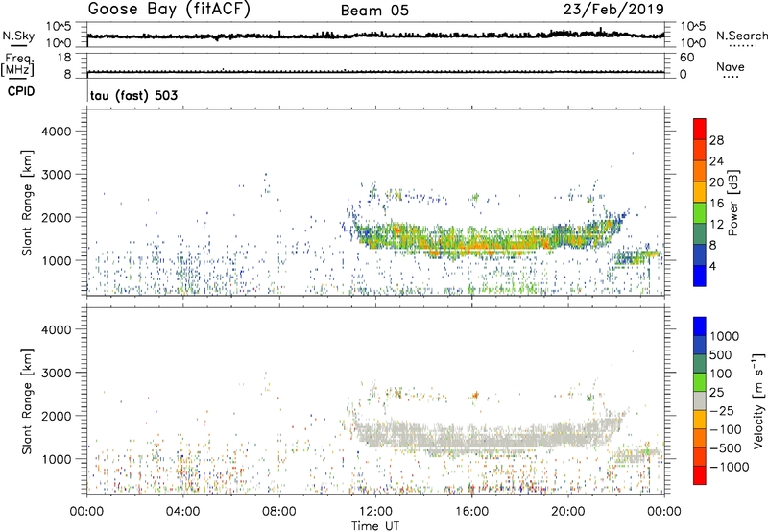Click the 60 tick right of frequency panel
The height and width of the screenshot is (532, 768).
[x=686, y=58]
